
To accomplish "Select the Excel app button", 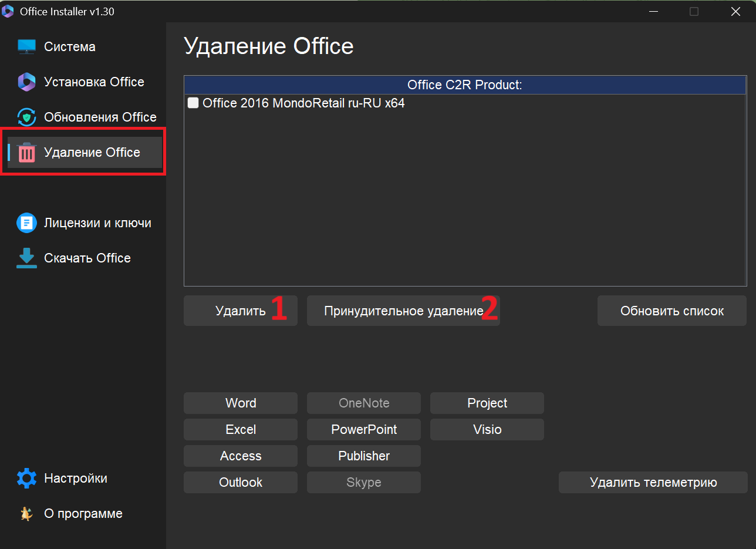I will click(x=241, y=430).
